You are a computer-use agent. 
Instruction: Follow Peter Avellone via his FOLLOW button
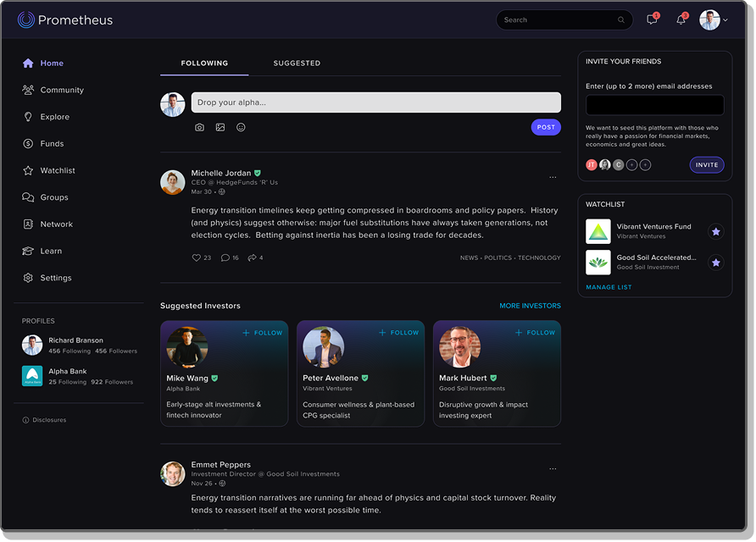pos(398,333)
